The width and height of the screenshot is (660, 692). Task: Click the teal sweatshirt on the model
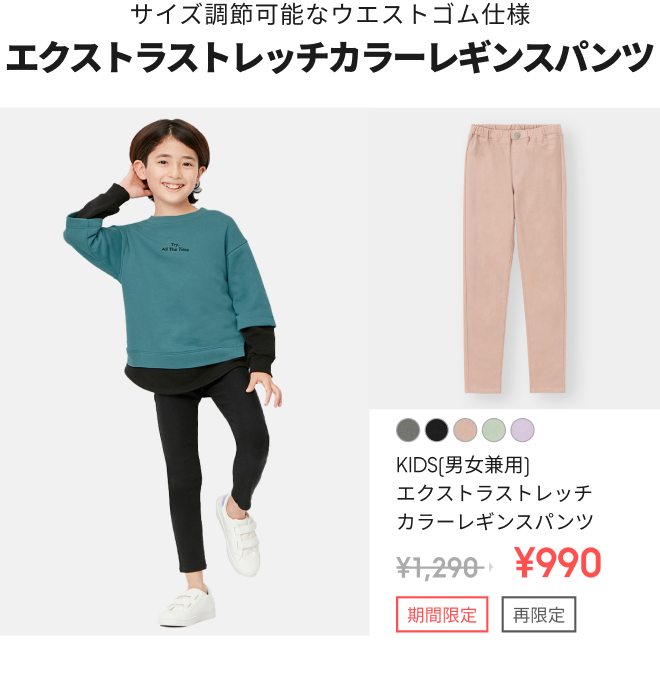click(x=170, y=287)
